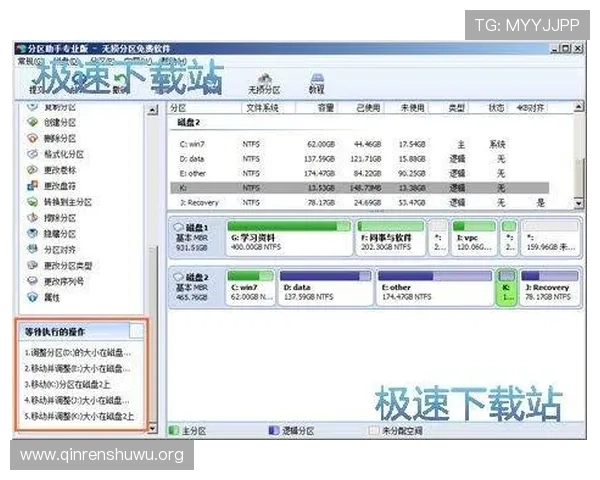Select the I: vpc 120.06 partition block
This screenshot has width=600, height=480.
[x=474, y=238]
